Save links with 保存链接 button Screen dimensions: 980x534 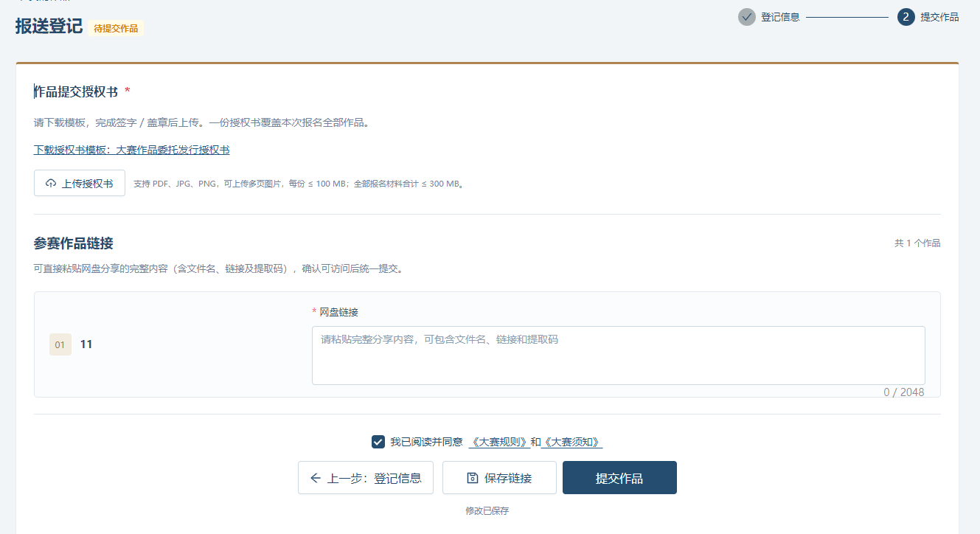coord(499,478)
